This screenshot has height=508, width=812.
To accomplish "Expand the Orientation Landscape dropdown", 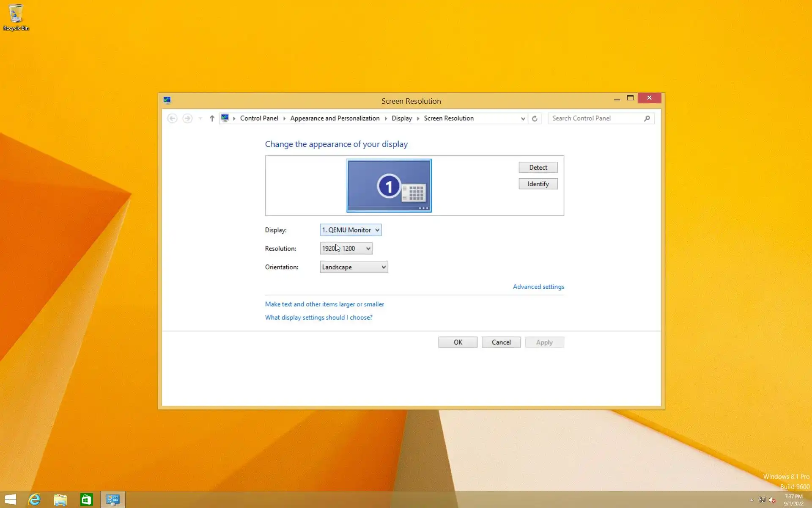I will (354, 267).
